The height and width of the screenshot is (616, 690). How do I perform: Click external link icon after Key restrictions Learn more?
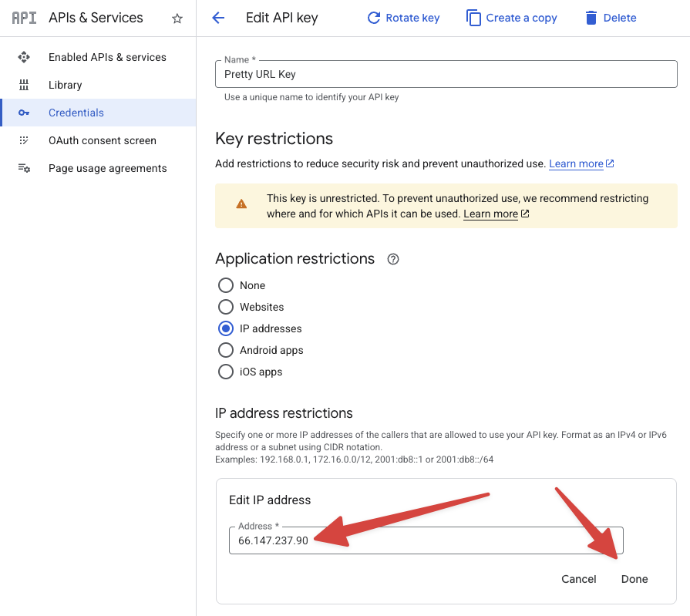(610, 163)
